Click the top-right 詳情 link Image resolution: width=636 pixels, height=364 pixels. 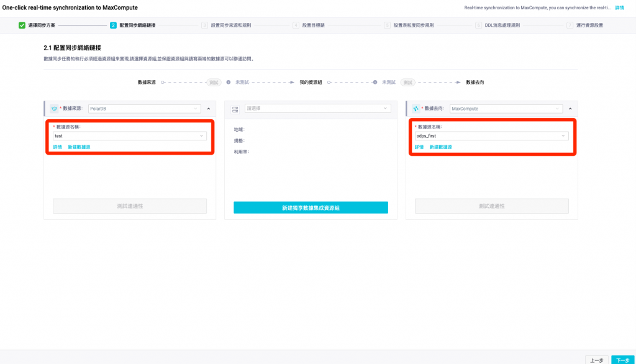click(619, 7)
